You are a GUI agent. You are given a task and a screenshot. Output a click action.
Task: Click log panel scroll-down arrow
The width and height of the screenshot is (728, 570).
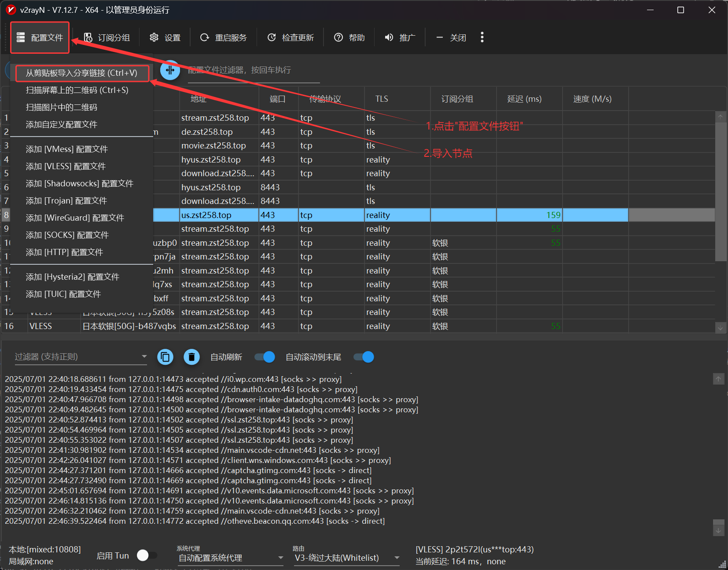pyautogui.click(x=718, y=530)
